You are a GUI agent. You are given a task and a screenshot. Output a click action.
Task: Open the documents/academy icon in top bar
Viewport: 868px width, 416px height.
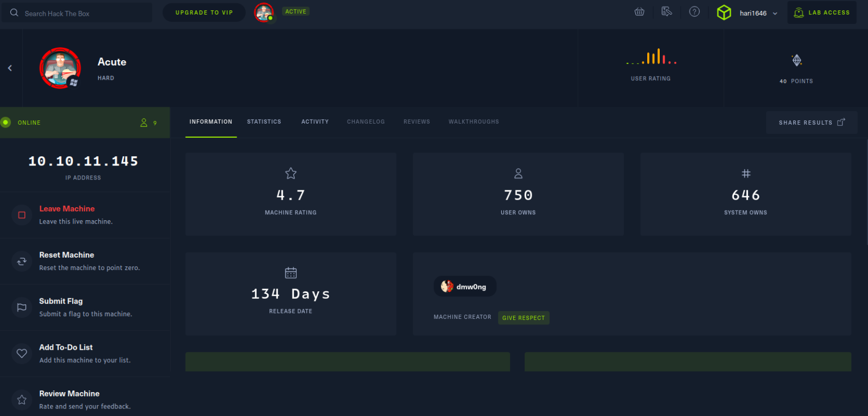click(x=667, y=11)
